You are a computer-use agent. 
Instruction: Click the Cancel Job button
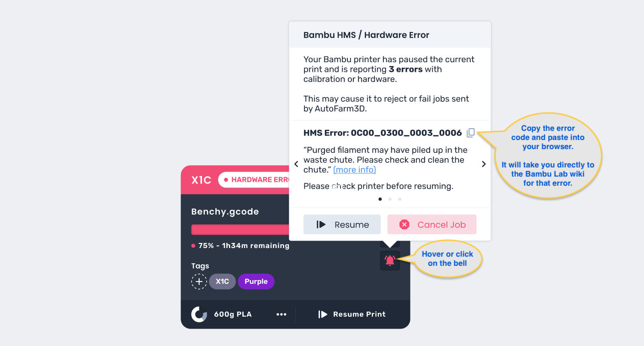click(432, 225)
